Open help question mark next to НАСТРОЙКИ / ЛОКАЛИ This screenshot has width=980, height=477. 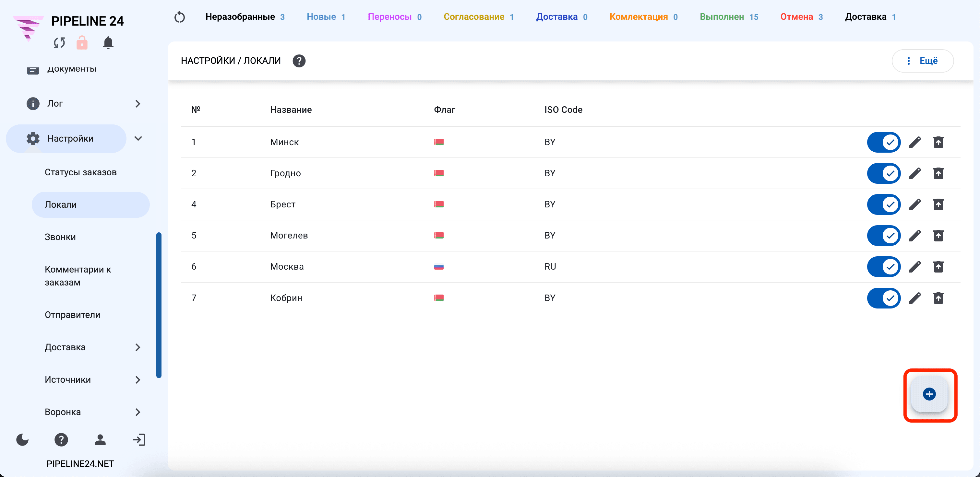tap(299, 61)
